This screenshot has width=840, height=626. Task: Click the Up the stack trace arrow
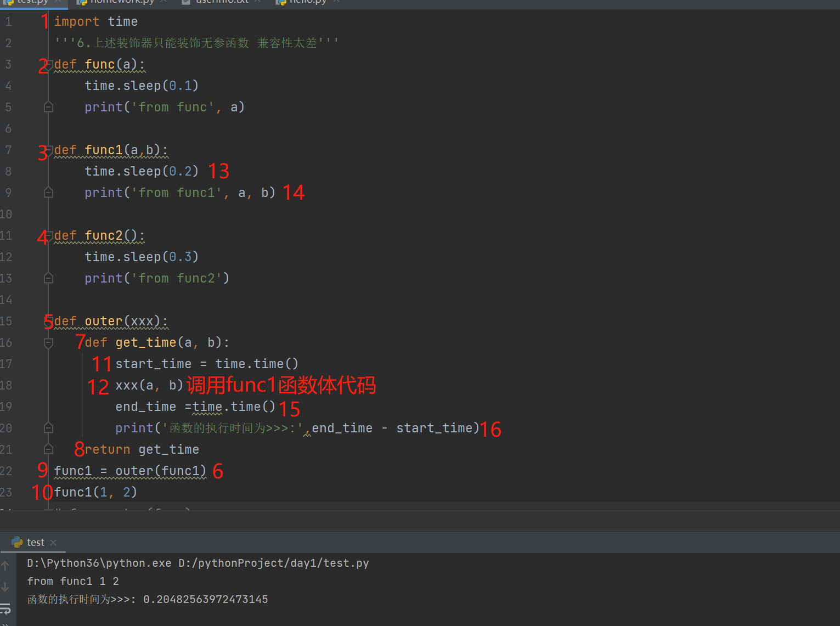pyautogui.click(x=5, y=565)
